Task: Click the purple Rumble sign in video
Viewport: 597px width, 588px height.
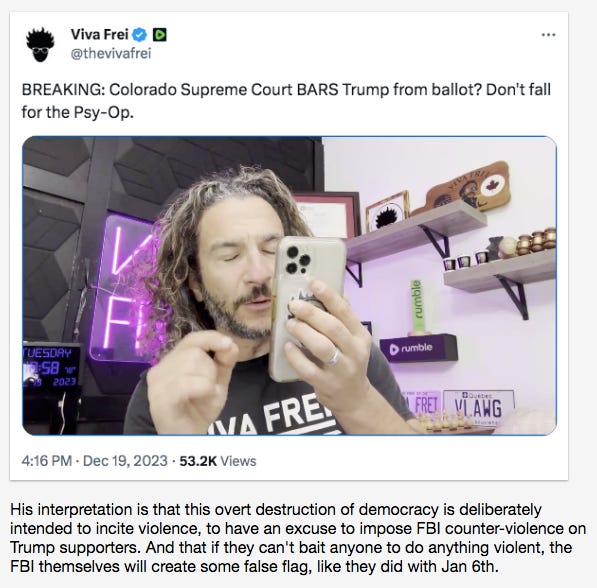Action: pyautogui.click(x=418, y=348)
